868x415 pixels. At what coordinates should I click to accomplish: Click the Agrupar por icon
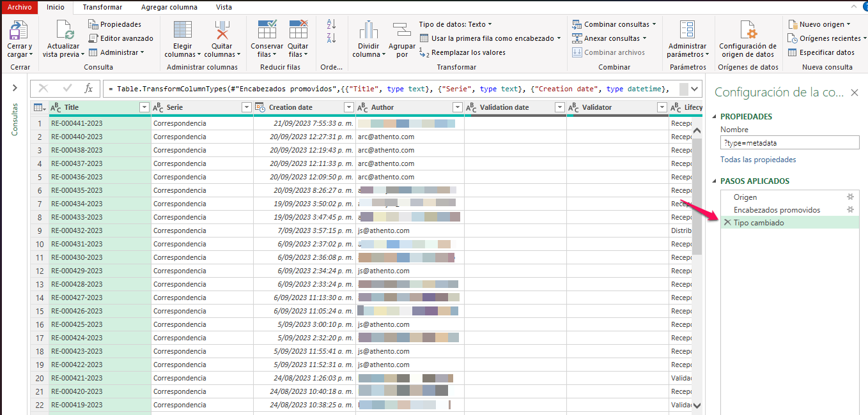click(401, 30)
